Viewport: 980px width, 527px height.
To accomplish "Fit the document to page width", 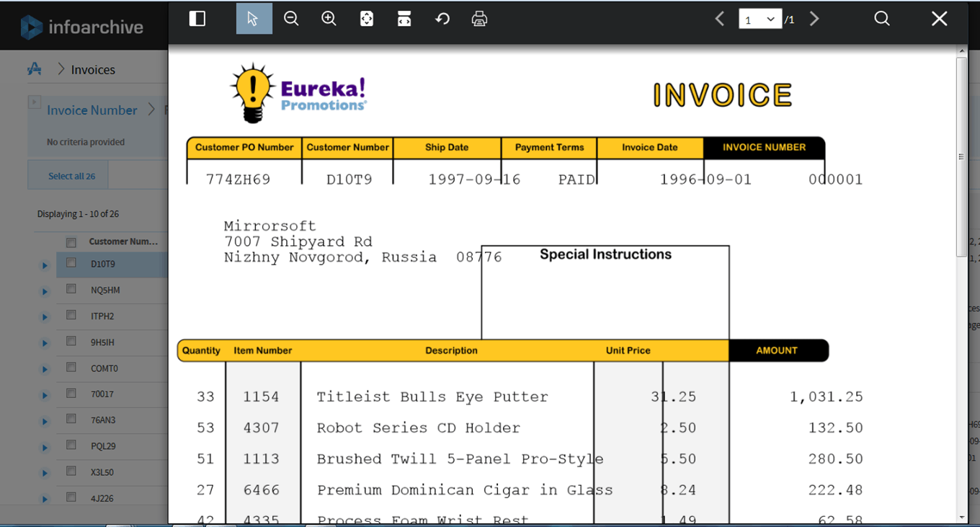I will point(404,19).
